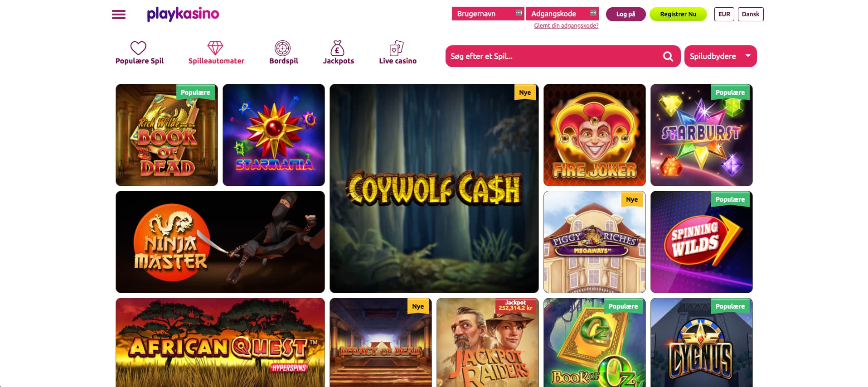
Task: Click the Registrer Nu button
Action: coord(678,14)
